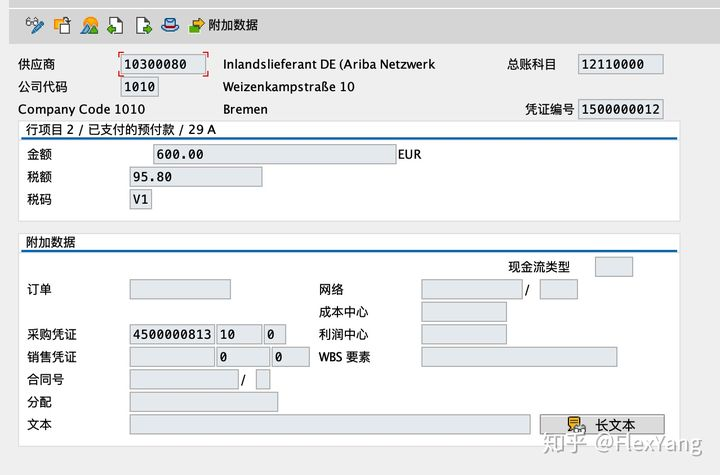This screenshot has width=720, height=475.
Task: Click the WBS 要素 input field
Action: pyautogui.click(x=519, y=357)
